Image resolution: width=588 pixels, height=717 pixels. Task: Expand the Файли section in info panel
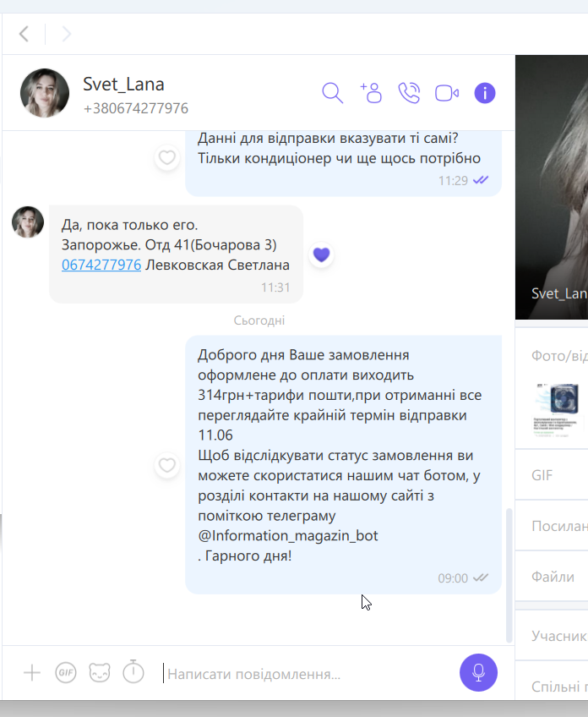(x=552, y=577)
